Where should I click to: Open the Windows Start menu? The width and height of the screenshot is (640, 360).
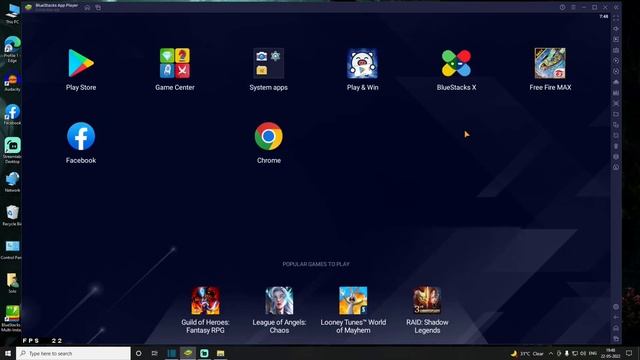point(8,353)
